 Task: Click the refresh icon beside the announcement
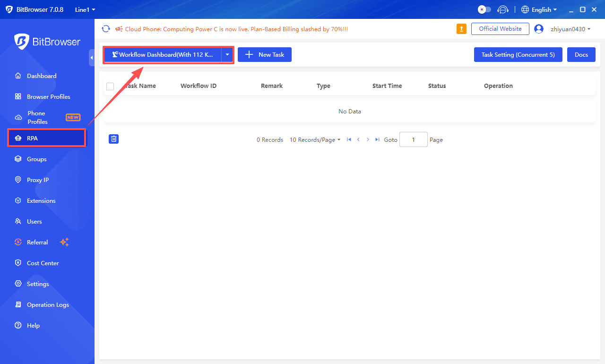tap(106, 29)
